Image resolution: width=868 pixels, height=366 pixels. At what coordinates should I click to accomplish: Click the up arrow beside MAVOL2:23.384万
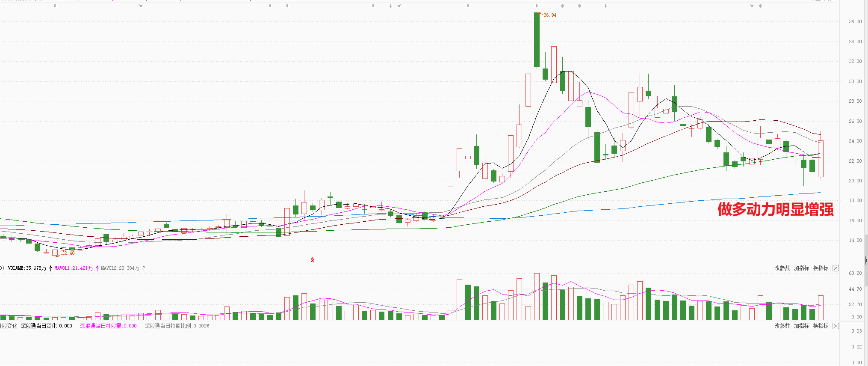(144, 268)
